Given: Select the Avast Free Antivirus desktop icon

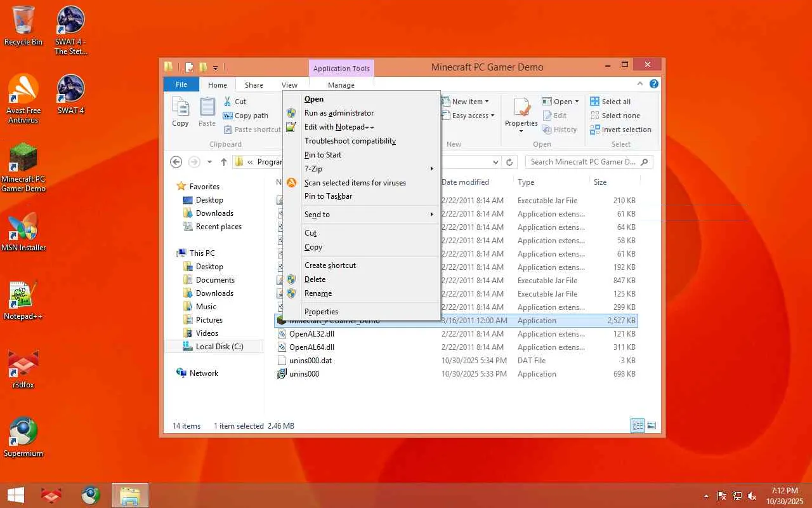Looking at the screenshot, I should 23,98.
